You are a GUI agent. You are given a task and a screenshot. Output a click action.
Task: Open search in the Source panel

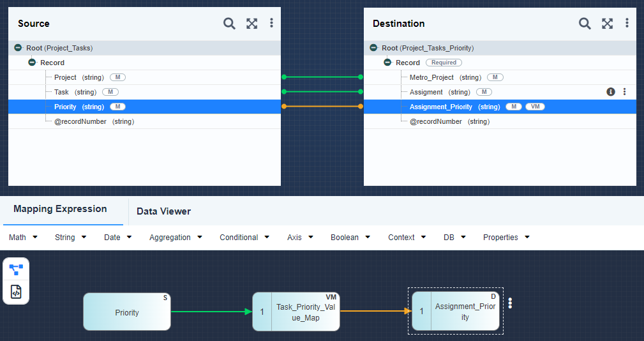(229, 24)
